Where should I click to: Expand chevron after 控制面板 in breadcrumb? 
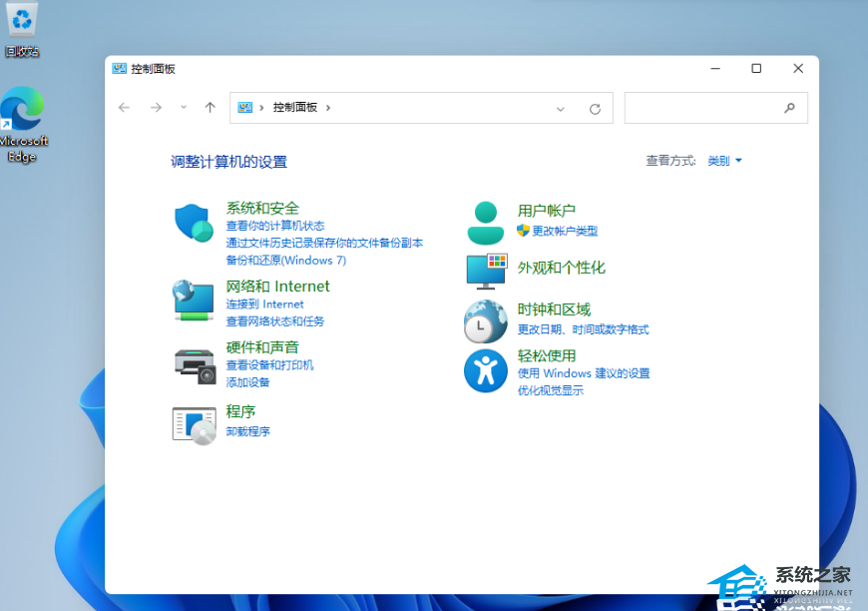pos(327,108)
